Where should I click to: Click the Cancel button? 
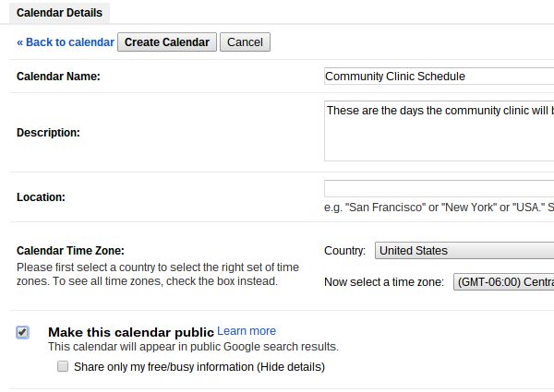[x=245, y=42]
